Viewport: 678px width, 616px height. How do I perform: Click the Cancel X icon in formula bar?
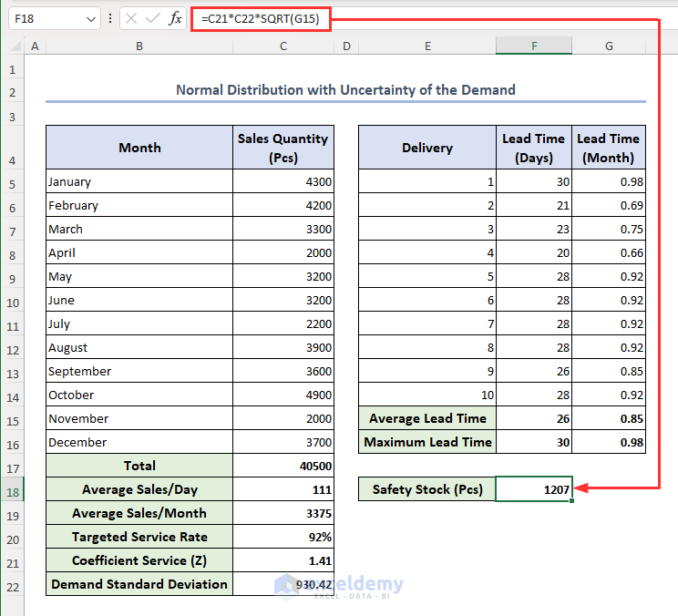(x=132, y=18)
